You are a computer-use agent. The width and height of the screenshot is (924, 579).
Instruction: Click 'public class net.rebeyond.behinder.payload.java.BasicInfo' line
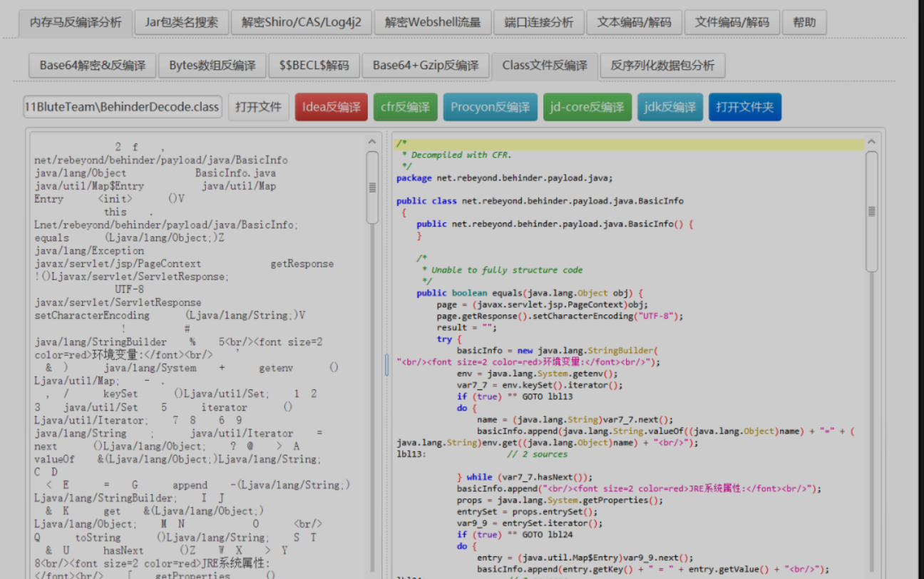click(540, 201)
